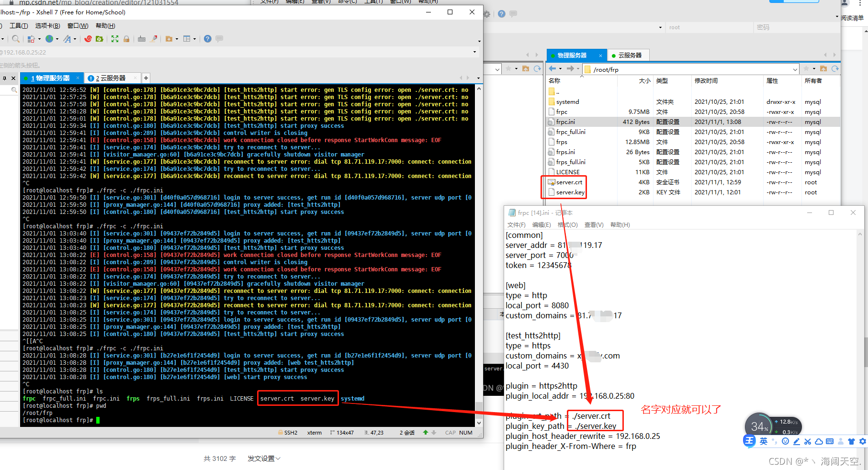Viewport: 868px width, 470px height.
Task: Click the home folder icon on the local Xftp pane
Action: tap(526, 69)
